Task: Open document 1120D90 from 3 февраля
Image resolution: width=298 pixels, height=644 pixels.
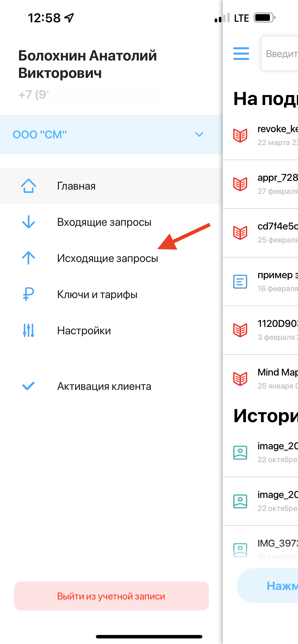Action: [260, 330]
